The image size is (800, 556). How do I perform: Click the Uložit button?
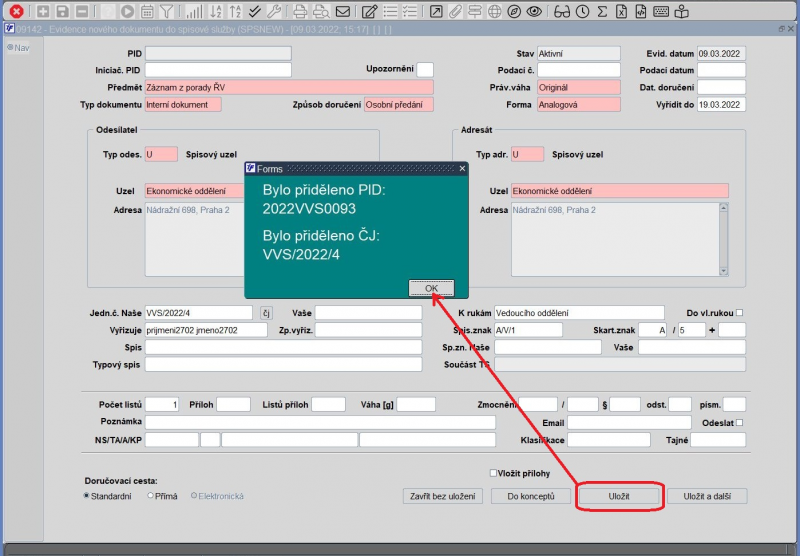(x=619, y=496)
